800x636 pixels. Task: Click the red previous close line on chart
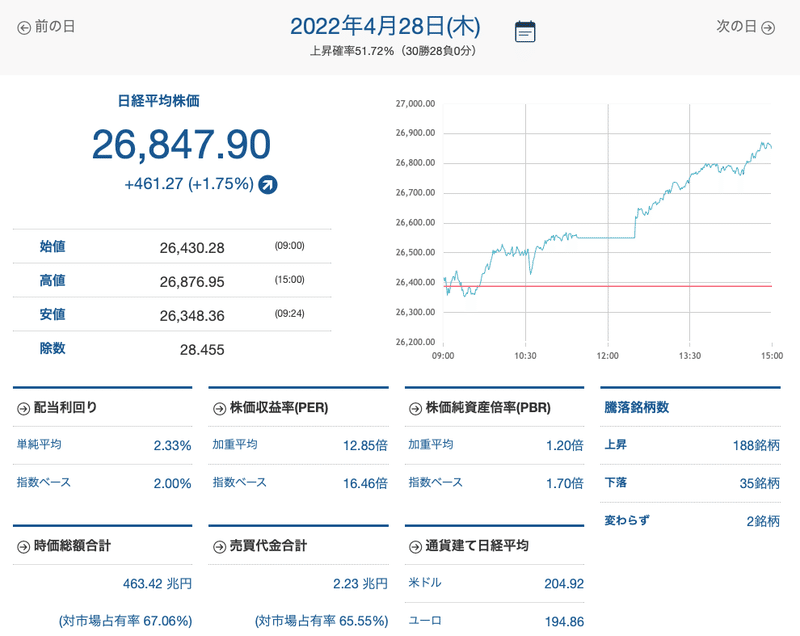(x=607, y=286)
